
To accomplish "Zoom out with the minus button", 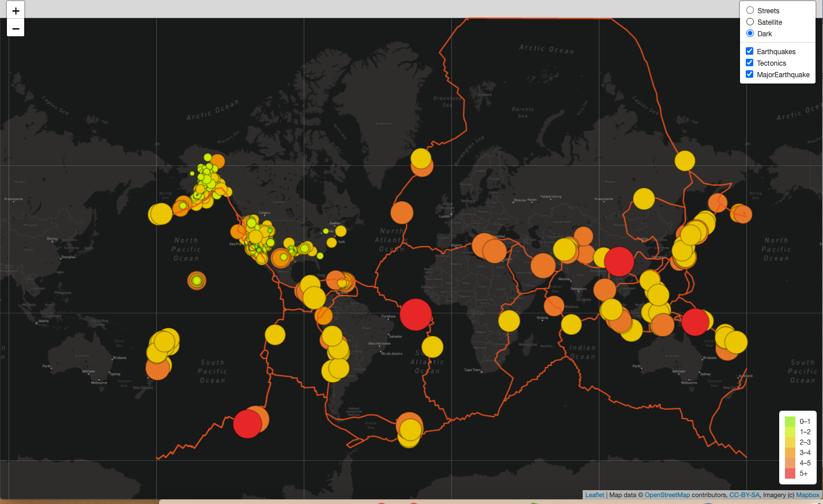I will click(16, 28).
